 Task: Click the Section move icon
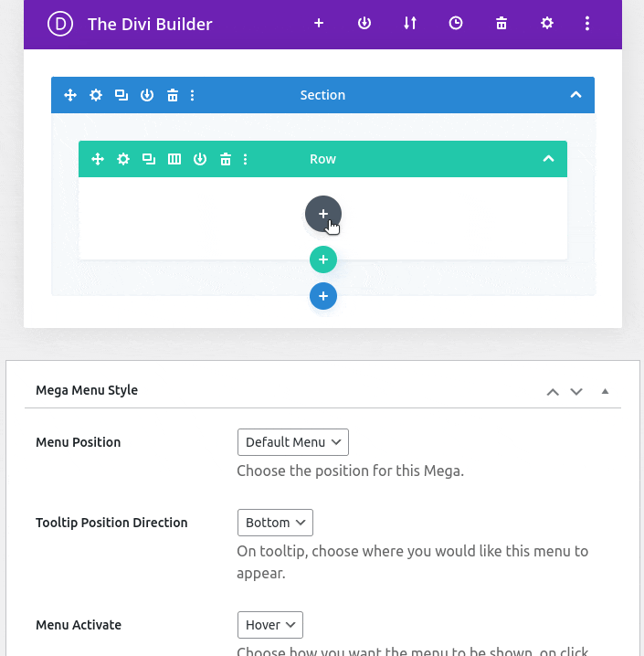click(x=70, y=95)
